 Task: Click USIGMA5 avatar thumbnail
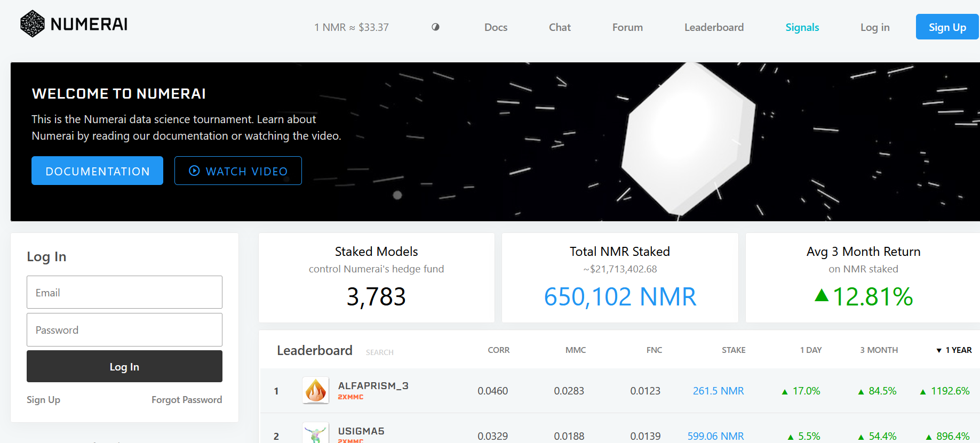[315, 433]
